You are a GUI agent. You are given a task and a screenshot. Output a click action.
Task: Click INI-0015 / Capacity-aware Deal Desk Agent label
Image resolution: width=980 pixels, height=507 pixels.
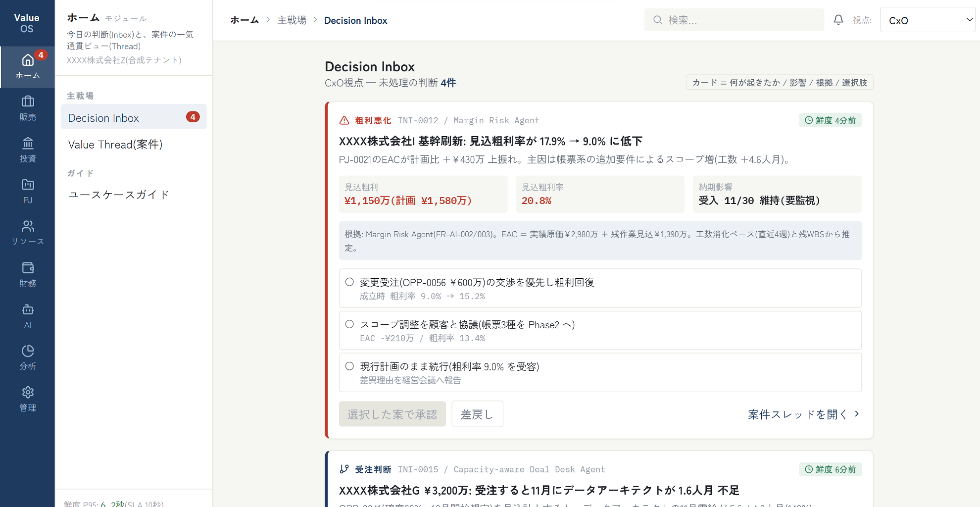point(501,469)
